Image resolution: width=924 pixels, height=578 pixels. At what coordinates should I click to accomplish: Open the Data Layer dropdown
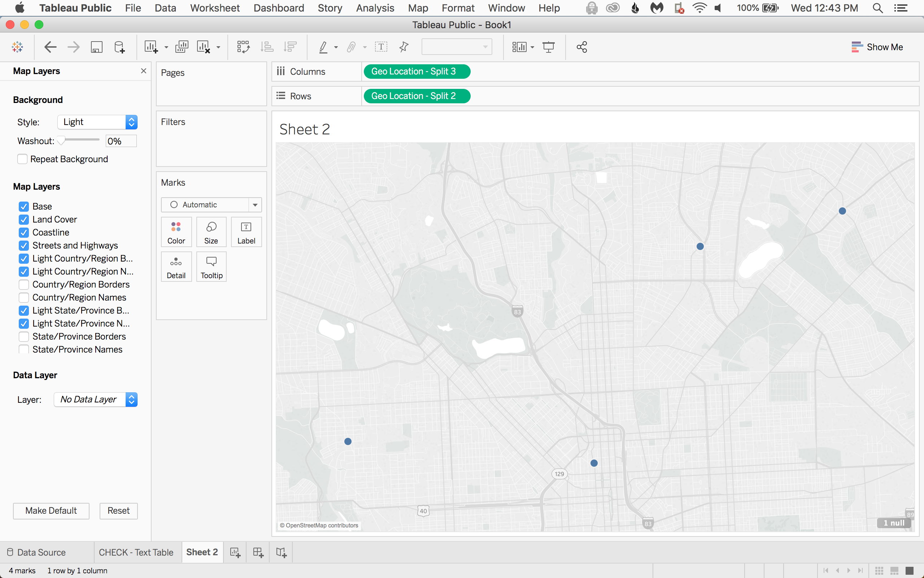[x=95, y=400]
